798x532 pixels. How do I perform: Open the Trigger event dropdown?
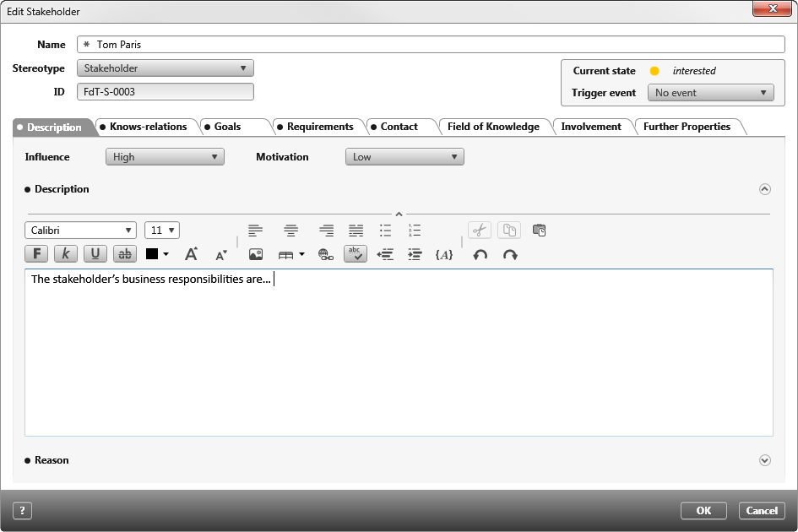[x=710, y=93]
